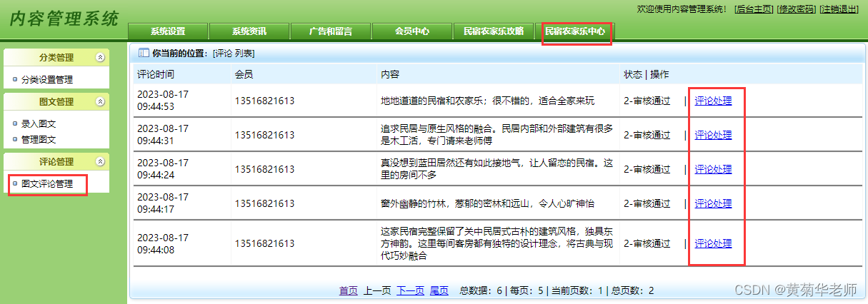Open the 系统资讯 tab
The height and width of the screenshot is (304, 868).
tap(249, 31)
